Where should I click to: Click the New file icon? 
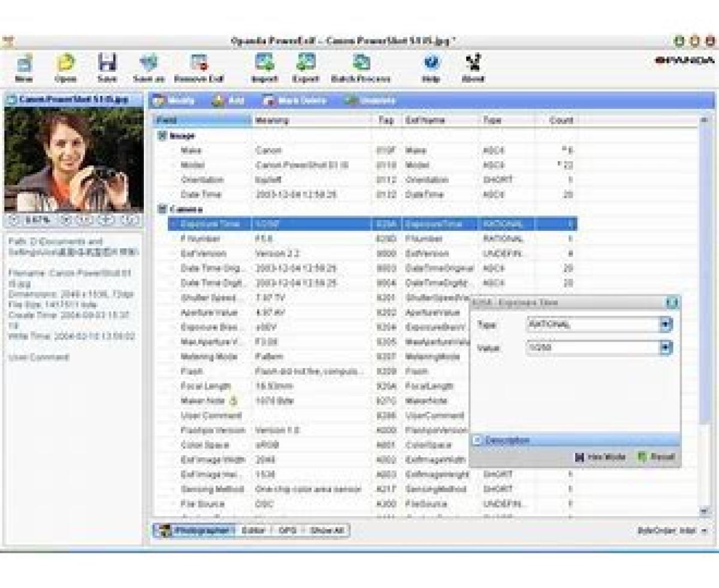pyautogui.click(x=24, y=62)
